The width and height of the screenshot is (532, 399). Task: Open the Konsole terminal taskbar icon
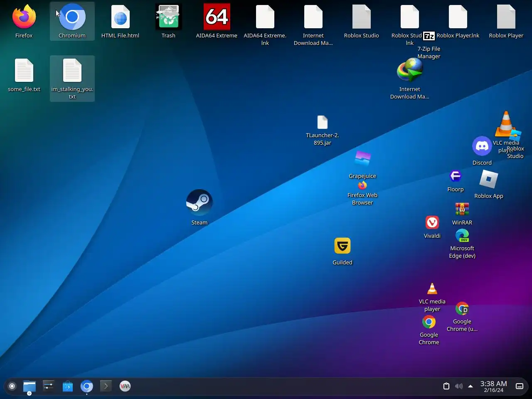pos(106,386)
